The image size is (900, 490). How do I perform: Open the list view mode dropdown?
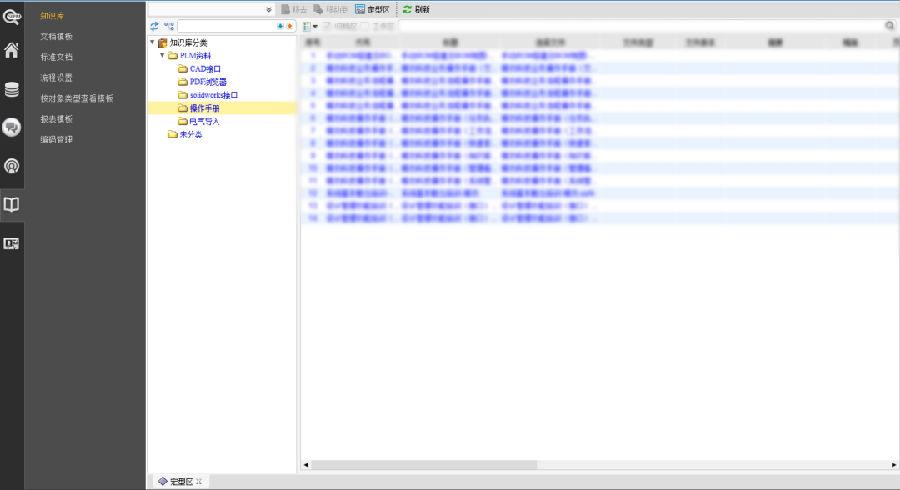pos(310,26)
